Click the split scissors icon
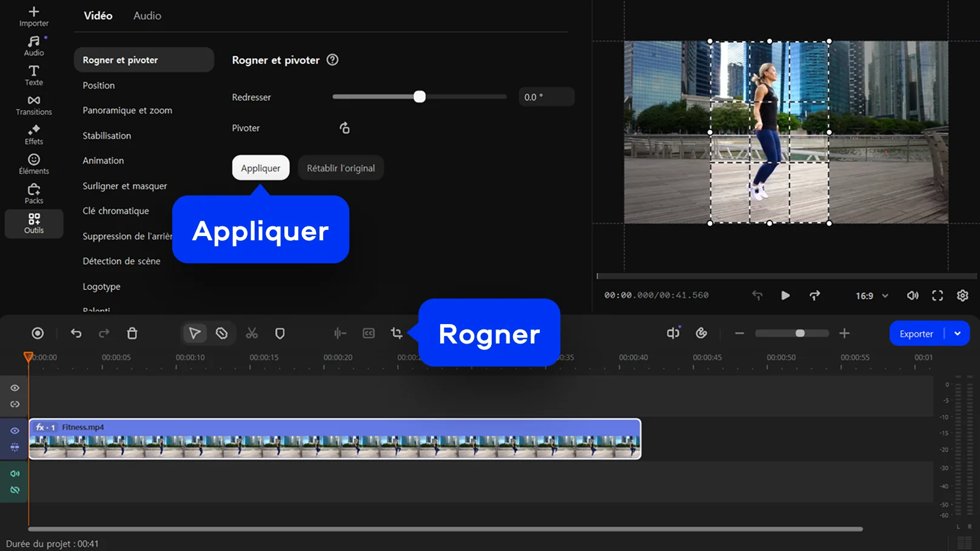The width and height of the screenshot is (980, 551). (x=252, y=333)
